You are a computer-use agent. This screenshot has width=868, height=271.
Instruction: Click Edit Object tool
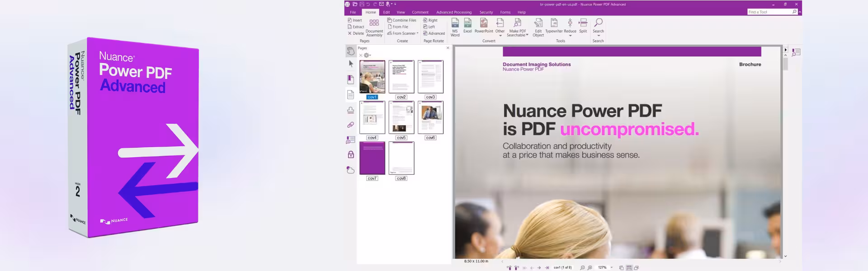[538, 27]
